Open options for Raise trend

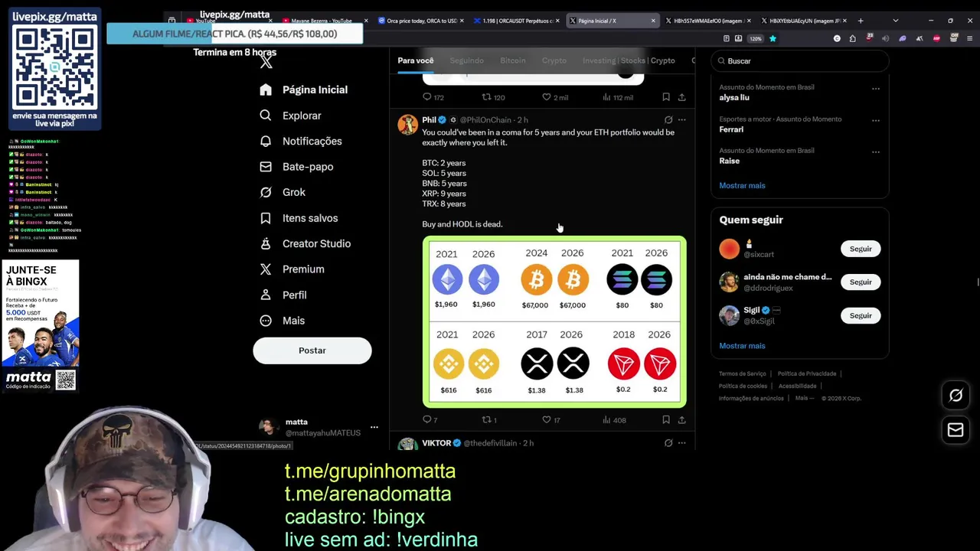coord(876,152)
